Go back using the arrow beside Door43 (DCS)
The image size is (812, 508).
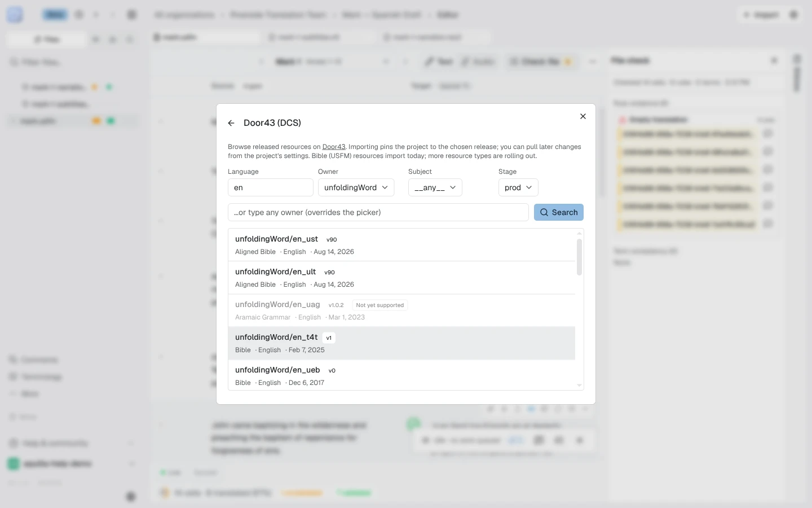point(231,123)
